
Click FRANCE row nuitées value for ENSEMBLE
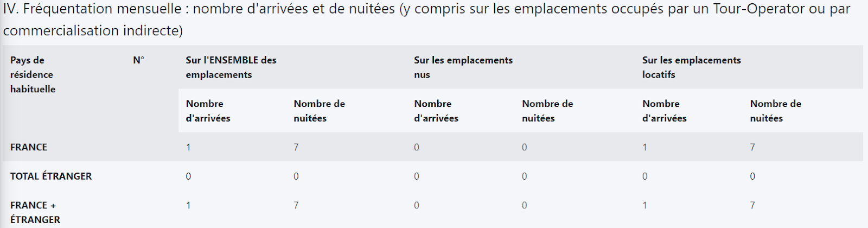pos(296,147)
